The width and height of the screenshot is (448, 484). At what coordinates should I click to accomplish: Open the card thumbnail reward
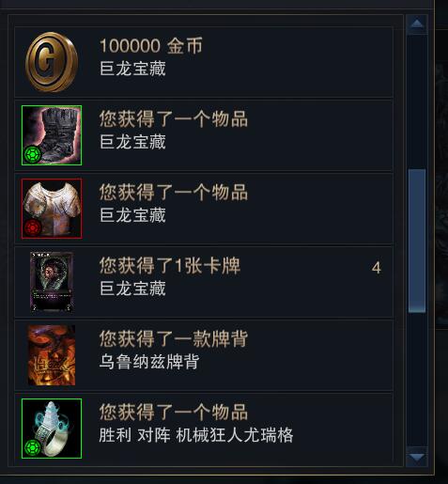click(52, 282)
